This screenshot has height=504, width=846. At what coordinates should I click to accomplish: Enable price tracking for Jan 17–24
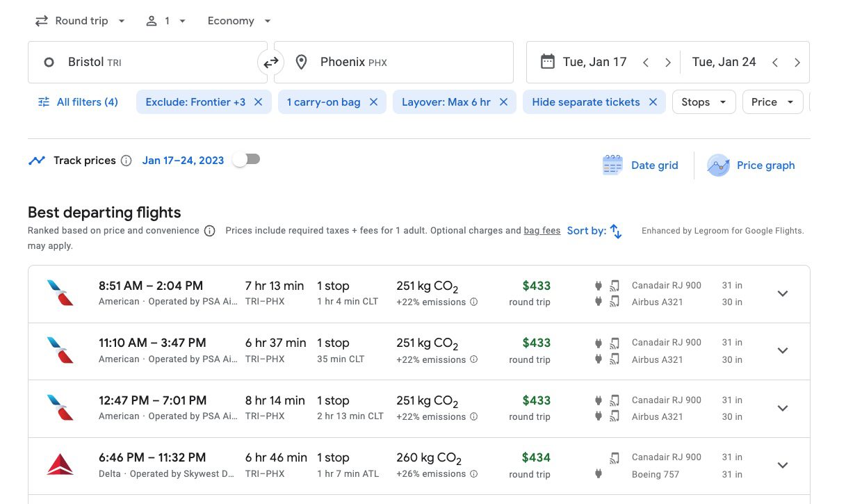point(246,159)
